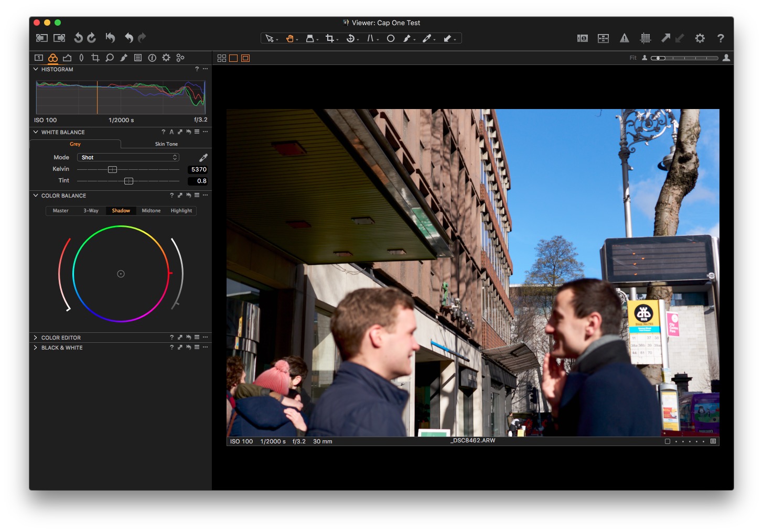Pick the White Balance panel eyedropper
763x532 pixels.
pos(203,157)
